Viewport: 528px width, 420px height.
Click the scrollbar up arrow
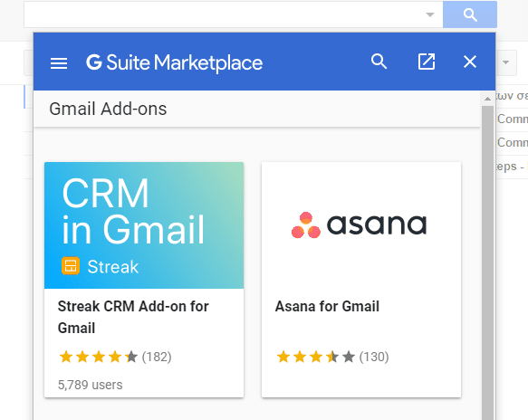[x=487, y=99]
